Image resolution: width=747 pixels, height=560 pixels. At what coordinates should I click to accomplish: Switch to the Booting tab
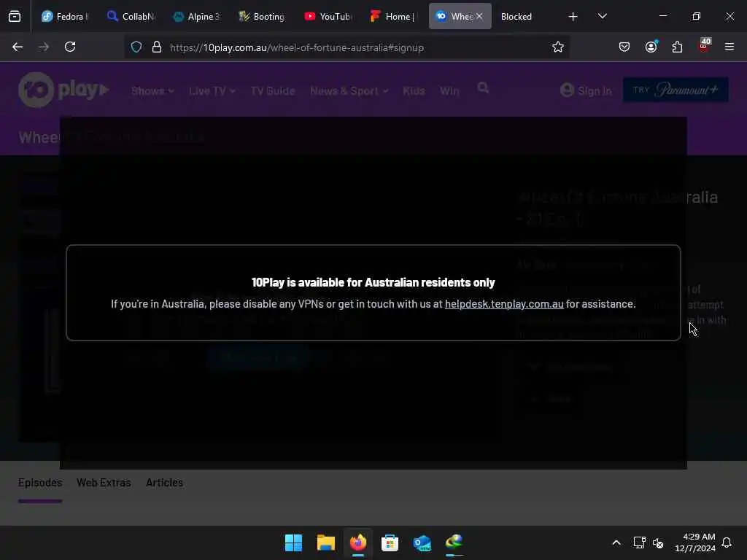(262, 16)
